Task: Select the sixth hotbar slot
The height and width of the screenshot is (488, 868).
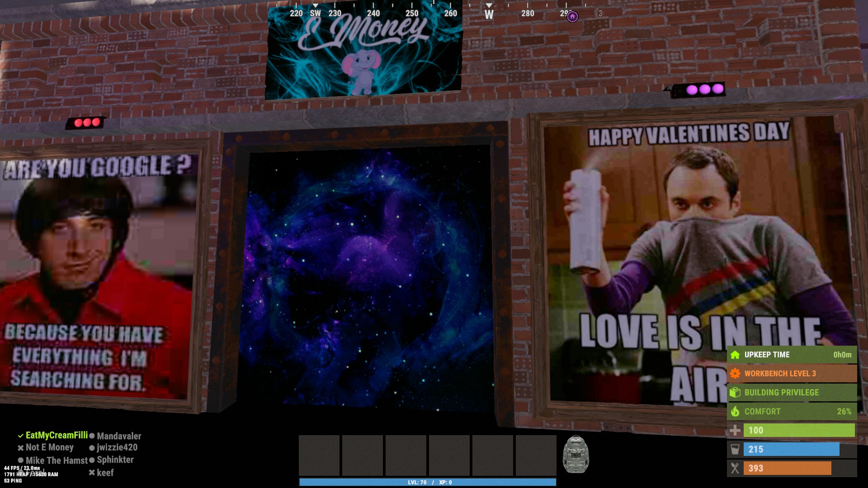Action: [x=536, y=455]
